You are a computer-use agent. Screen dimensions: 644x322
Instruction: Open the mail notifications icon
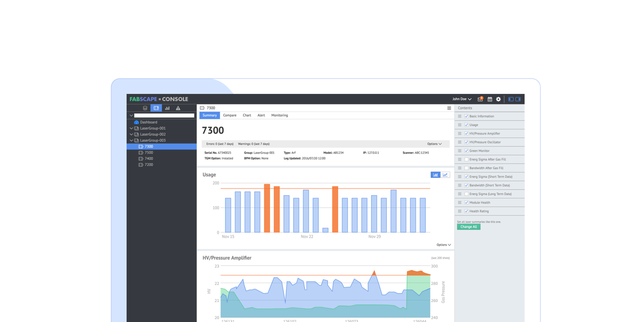tap(480, 99)
